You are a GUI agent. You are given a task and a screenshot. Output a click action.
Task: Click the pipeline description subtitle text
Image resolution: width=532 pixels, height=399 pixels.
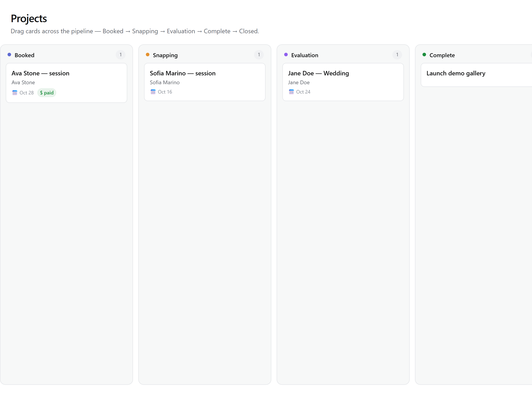135,31
